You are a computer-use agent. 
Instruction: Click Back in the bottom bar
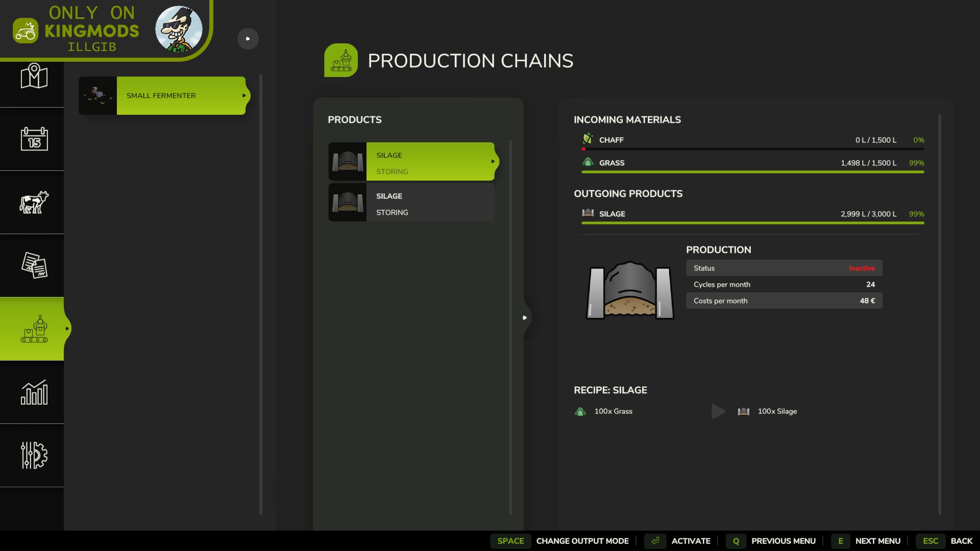[x=961, y=541]
